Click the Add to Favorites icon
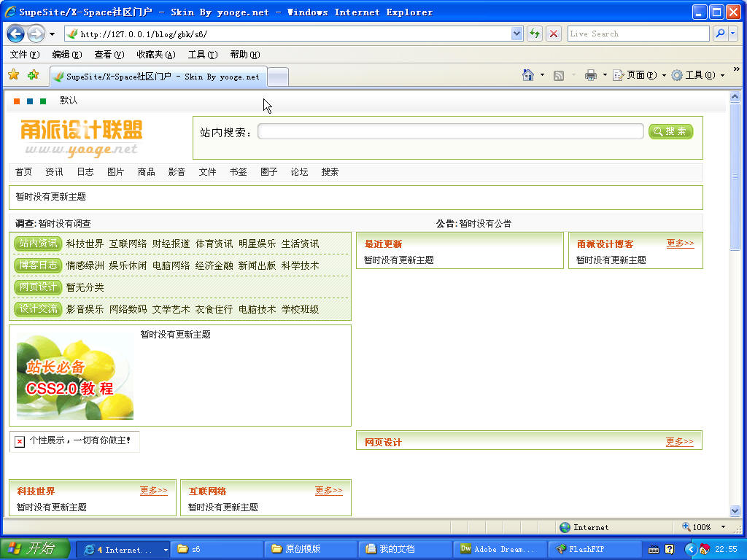 [33, 75]
